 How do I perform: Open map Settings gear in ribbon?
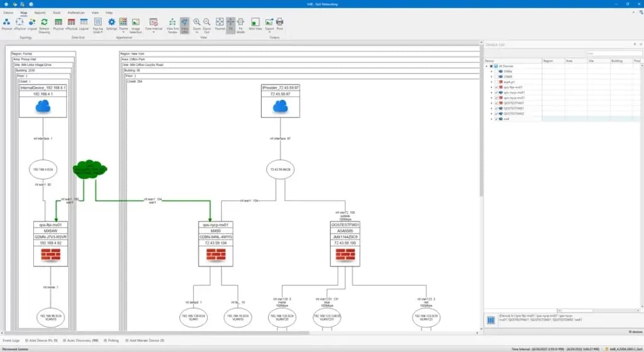click(111, 23)
